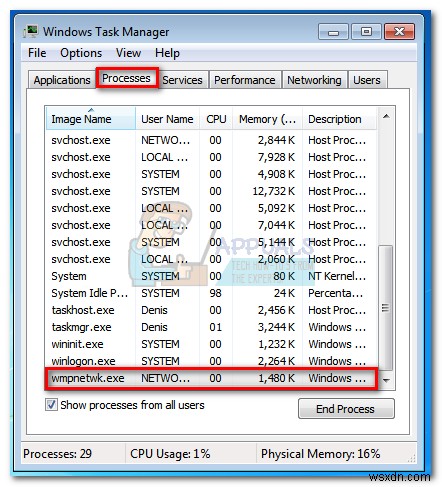Image resolution: width=442 pixels, height=487 pixels.
Task: Open the Performance tab
Action: click(245, 80)
